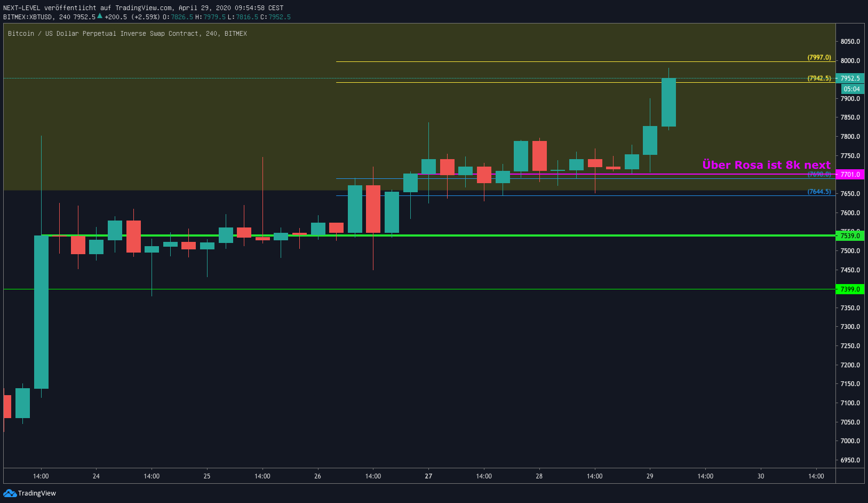Image resolution: width=868 pixels, height=503 pixels.
Task: Select the blue 7644.5 level label
Action: (x=819, y=191)
